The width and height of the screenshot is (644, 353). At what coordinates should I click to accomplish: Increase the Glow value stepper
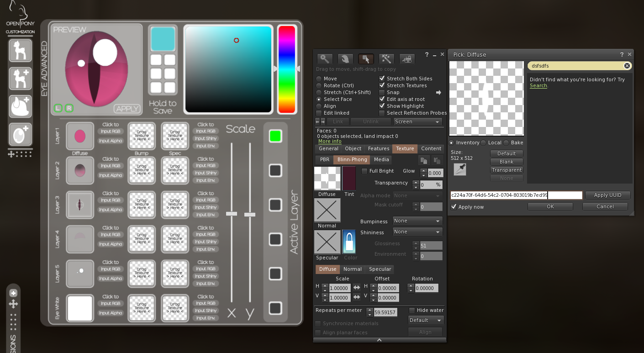coord(423,171)
